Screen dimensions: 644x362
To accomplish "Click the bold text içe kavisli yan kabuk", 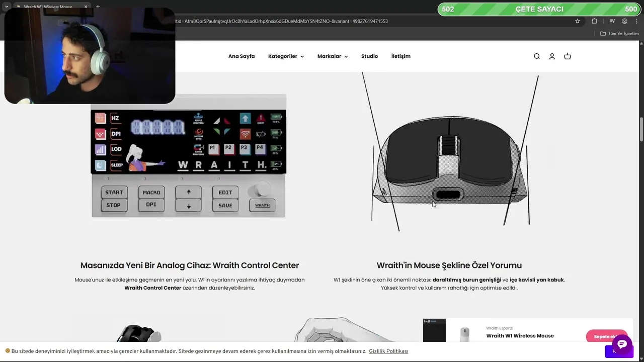I will click(537, 280).
